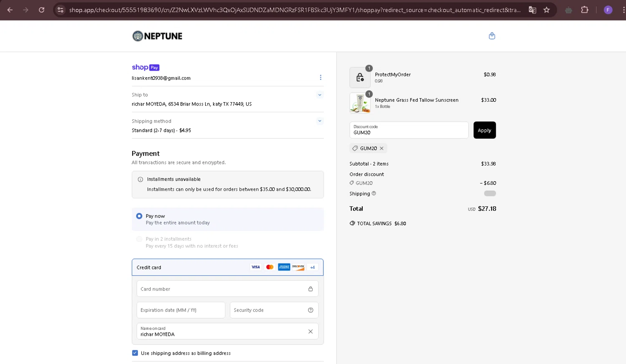Clear the name on card field

click(x=310, y=331)
